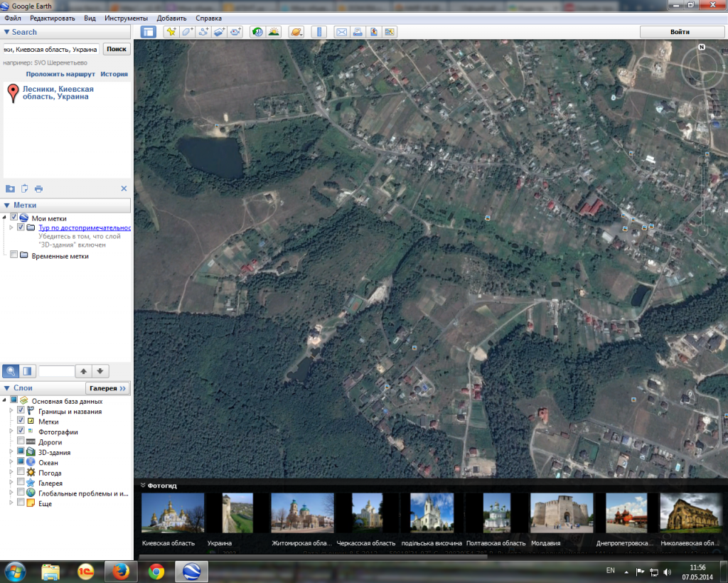
Task: Expand the 3D-здания layer tree
Action: click(x=11, y=452)
